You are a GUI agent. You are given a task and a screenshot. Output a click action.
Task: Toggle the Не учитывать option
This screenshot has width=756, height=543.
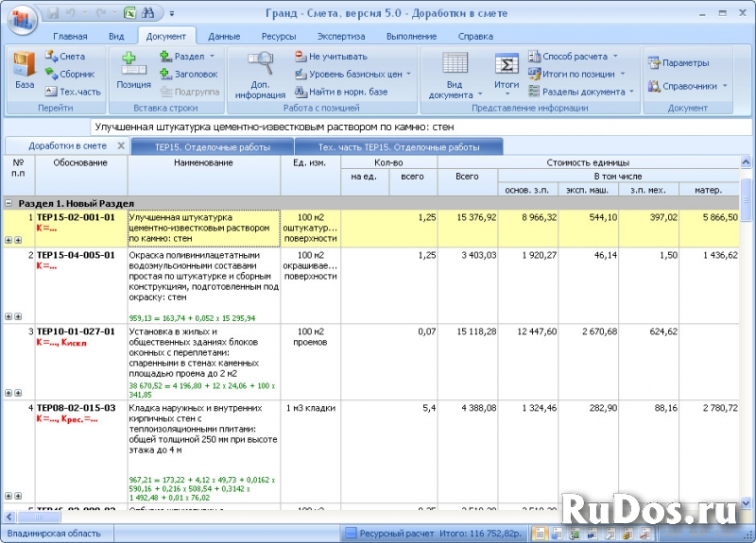point(331,57)
